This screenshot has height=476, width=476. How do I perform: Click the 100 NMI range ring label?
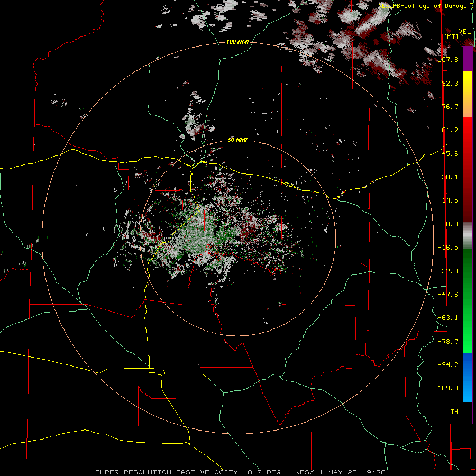point(237,42)
